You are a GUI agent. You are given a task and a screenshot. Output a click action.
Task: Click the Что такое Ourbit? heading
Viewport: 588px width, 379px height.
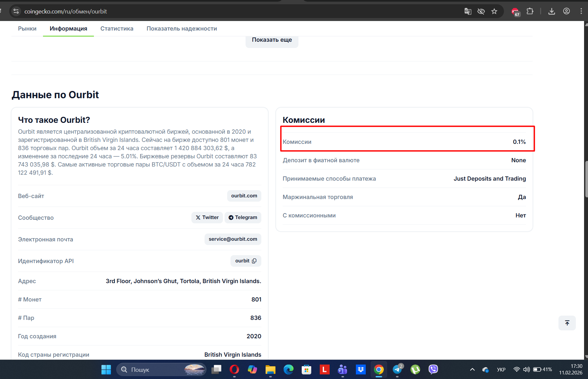click(54, 120)
